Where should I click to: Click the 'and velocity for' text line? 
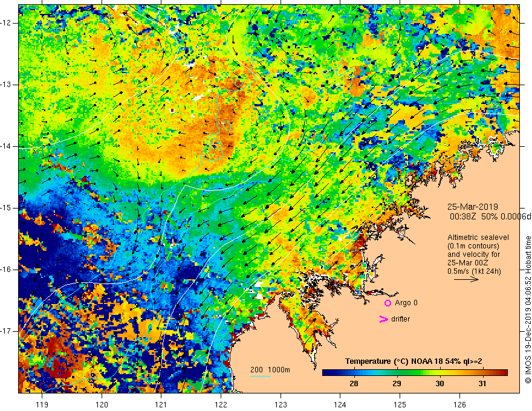pyautogui.click(x=473, y=254)
